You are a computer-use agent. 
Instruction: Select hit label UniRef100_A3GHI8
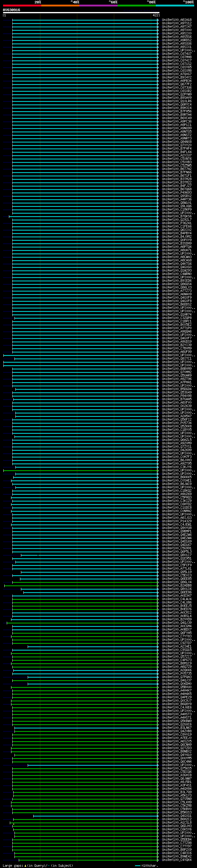[x=177, y=775]
